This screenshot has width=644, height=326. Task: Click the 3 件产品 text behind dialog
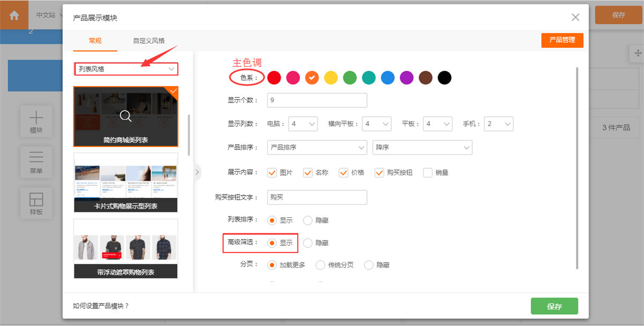[x=616, y=128]
